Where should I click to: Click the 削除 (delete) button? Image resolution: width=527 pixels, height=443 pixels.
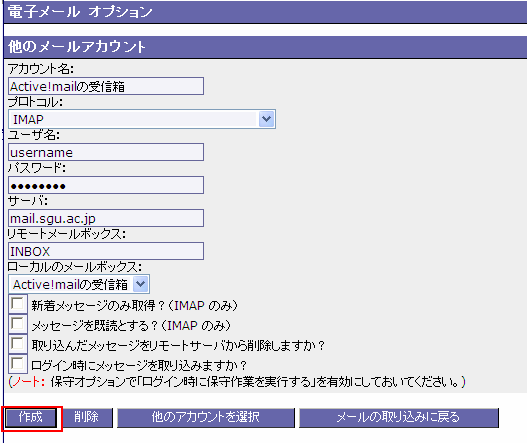(87, 418)
